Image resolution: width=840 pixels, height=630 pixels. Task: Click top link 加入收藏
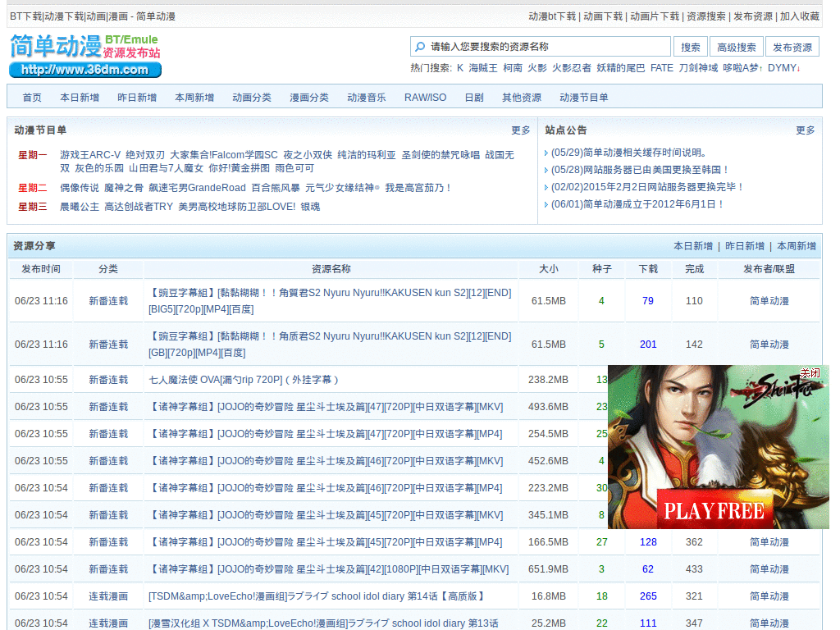pyautogui.click(x=799, y=16)
